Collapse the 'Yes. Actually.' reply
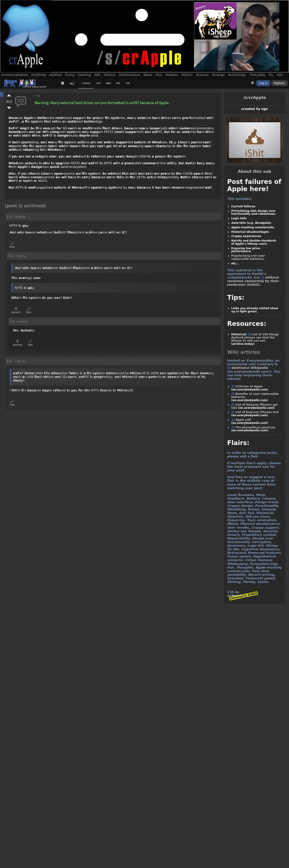 [12, 322]
